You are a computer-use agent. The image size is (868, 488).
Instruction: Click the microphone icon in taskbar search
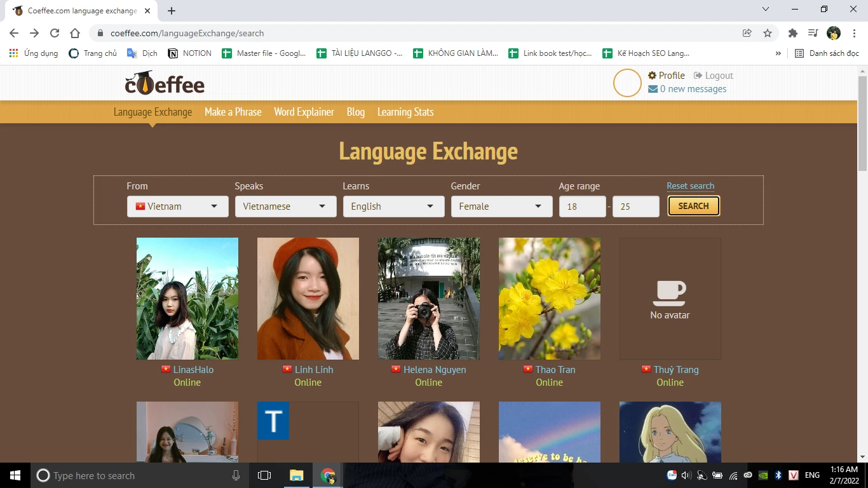236,475
